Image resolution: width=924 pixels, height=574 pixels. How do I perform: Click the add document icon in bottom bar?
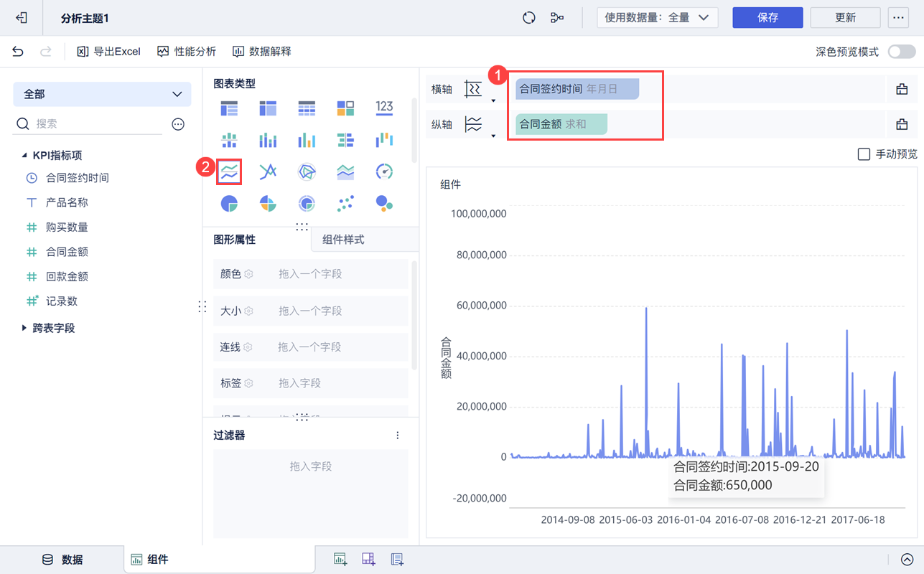pyautogui.click(x=397, y=560)
